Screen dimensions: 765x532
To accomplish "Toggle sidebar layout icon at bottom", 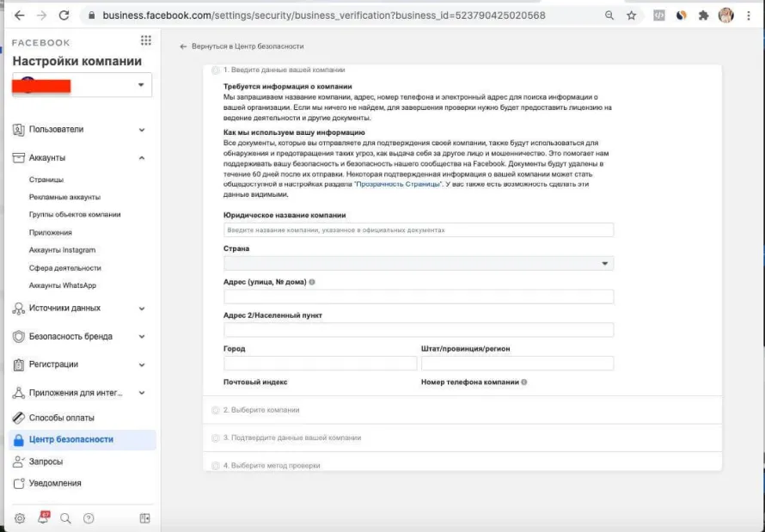I will click(x=145, y=518).
